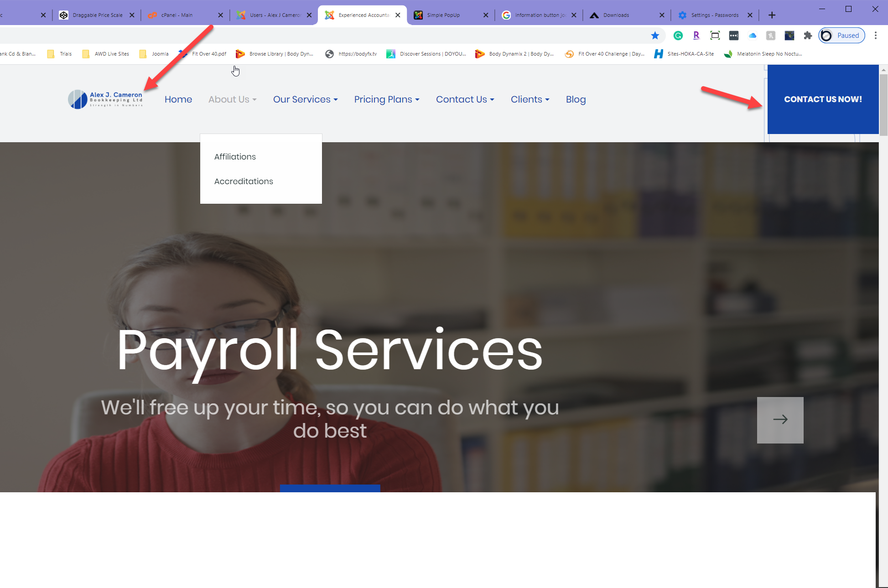Click the screenshot capture extension icon
Screen dimensions: 888x588
point(715,36)
